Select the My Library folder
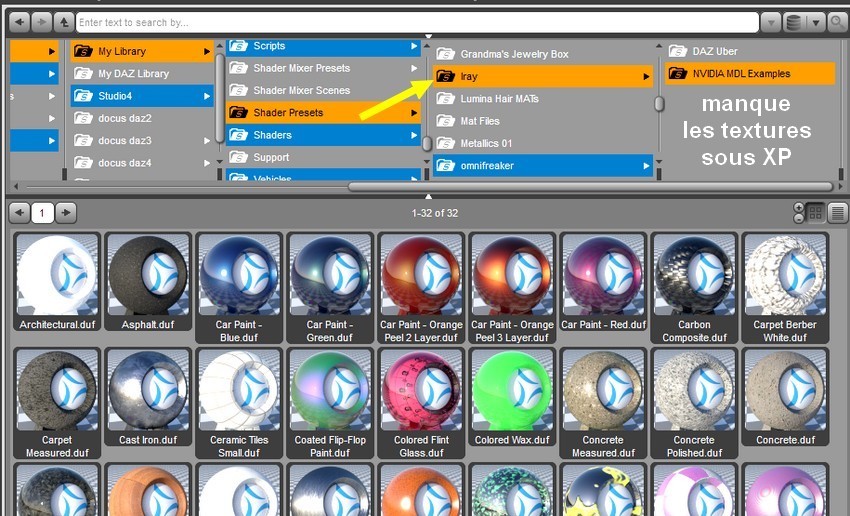 tap(142, 51)
